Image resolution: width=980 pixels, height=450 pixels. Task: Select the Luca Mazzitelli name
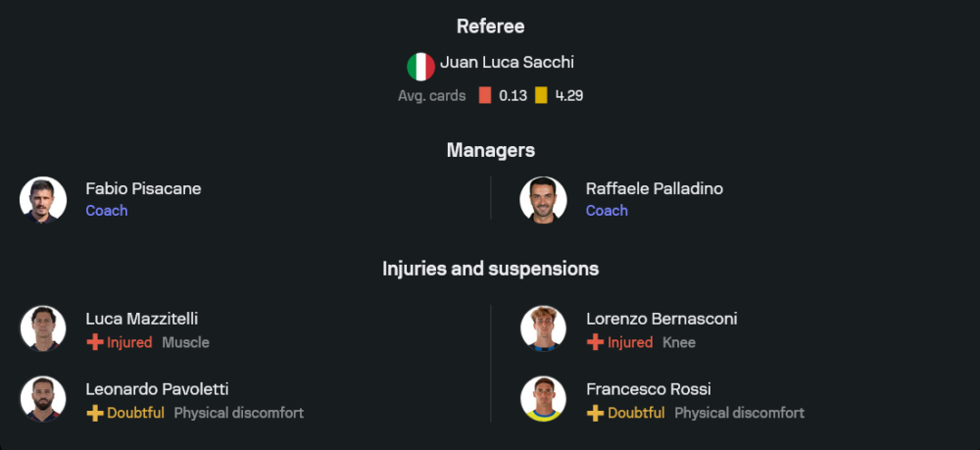point(142,319)
